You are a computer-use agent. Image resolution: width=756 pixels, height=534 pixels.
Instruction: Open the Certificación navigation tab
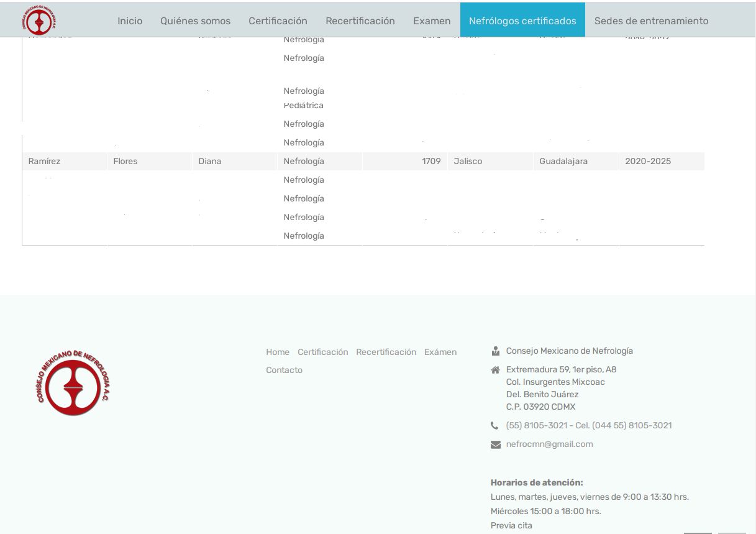[278, 21]
